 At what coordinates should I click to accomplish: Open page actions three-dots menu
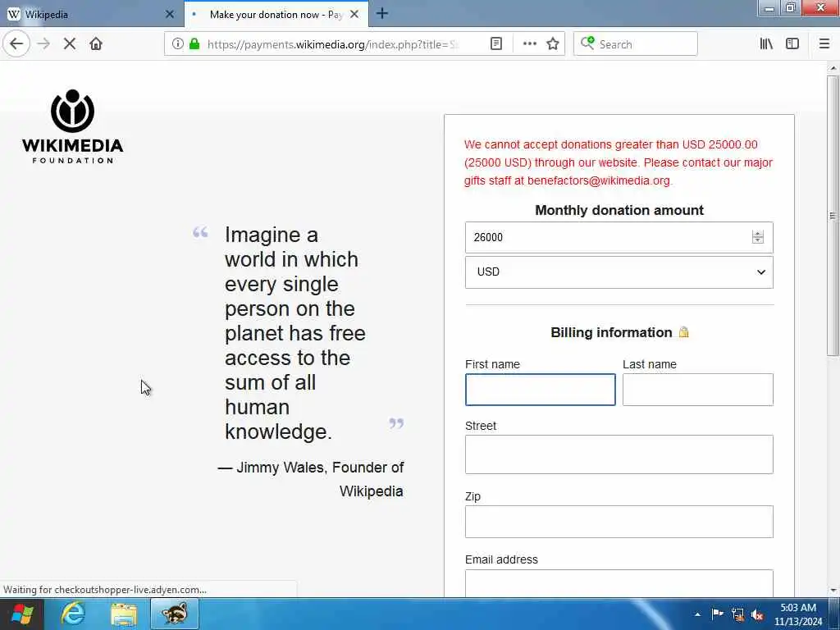(529, 44)
